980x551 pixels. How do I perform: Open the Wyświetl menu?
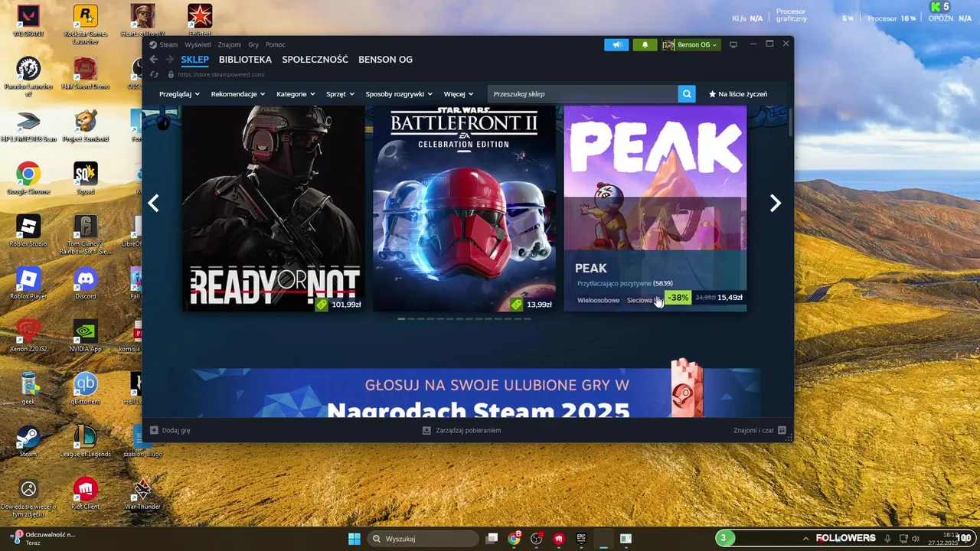(x=198, y=44)
